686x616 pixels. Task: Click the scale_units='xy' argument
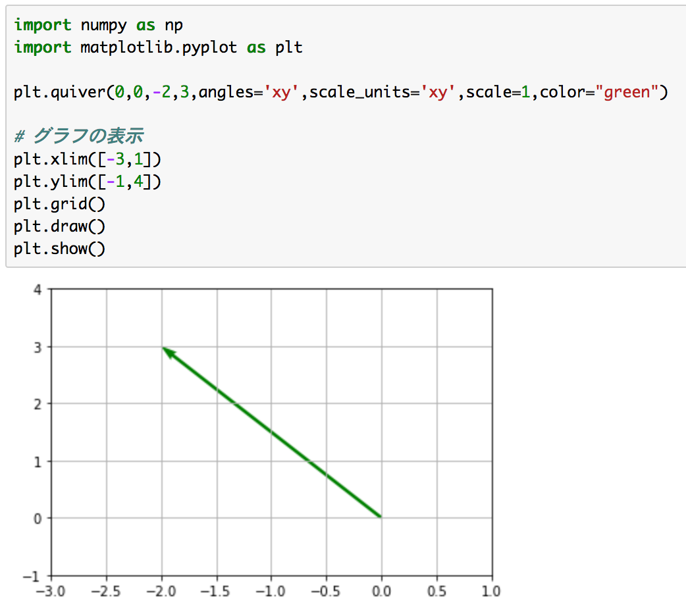click(x=383, y=92)
